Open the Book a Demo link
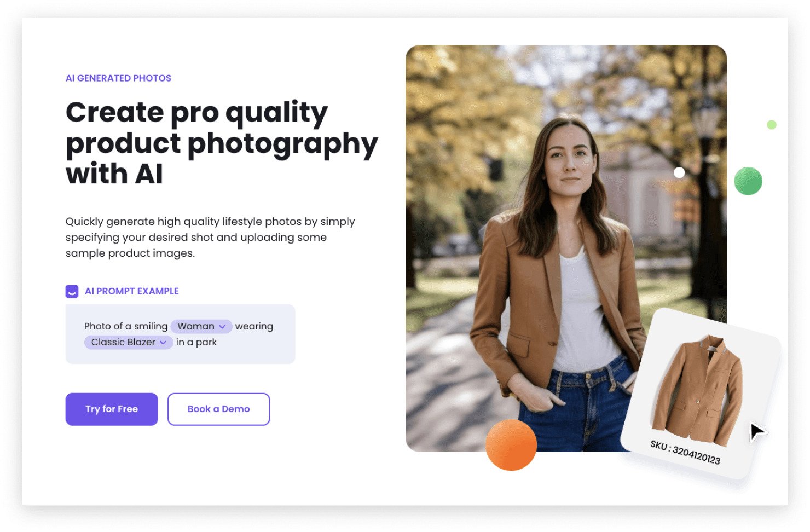The height and width of the screenshot is (532, 810). 218,409
